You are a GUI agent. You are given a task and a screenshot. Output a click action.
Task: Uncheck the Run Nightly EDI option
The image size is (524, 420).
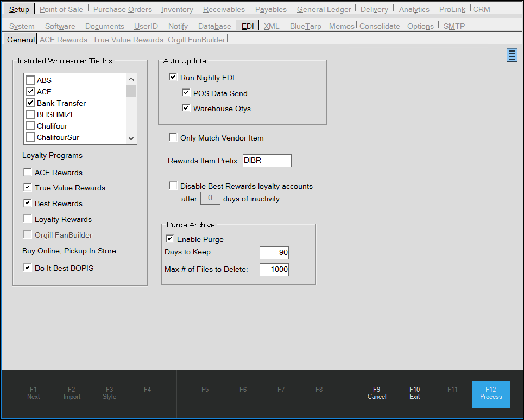[173, 78]
